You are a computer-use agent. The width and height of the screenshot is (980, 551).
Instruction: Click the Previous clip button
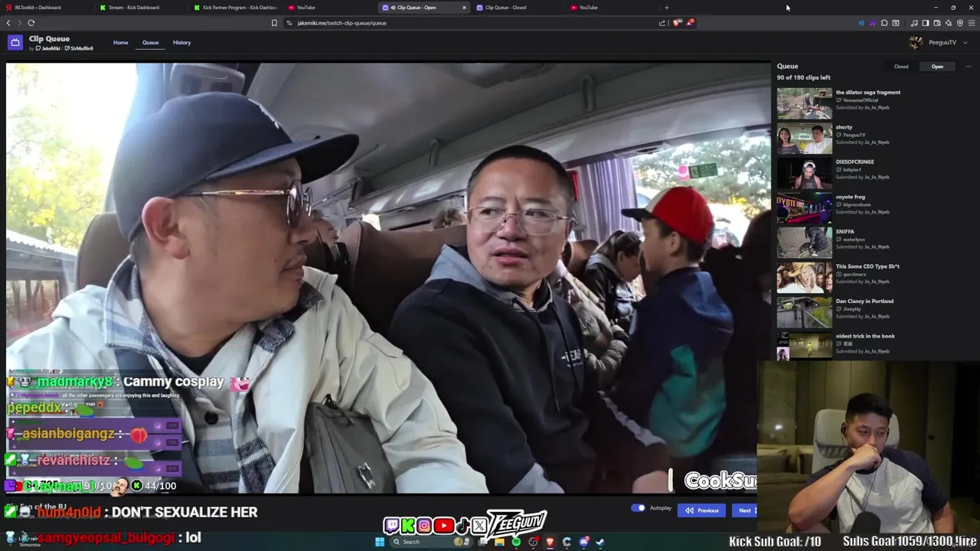point(702,510)
